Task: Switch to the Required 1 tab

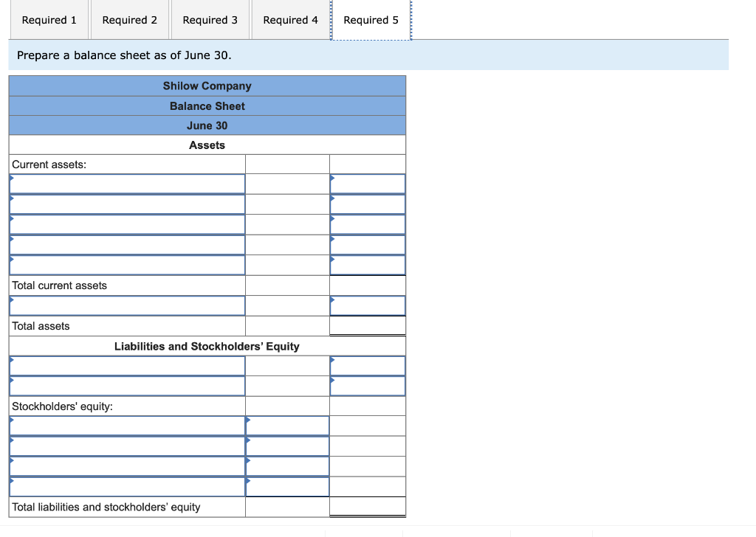Action: (49, 20)
